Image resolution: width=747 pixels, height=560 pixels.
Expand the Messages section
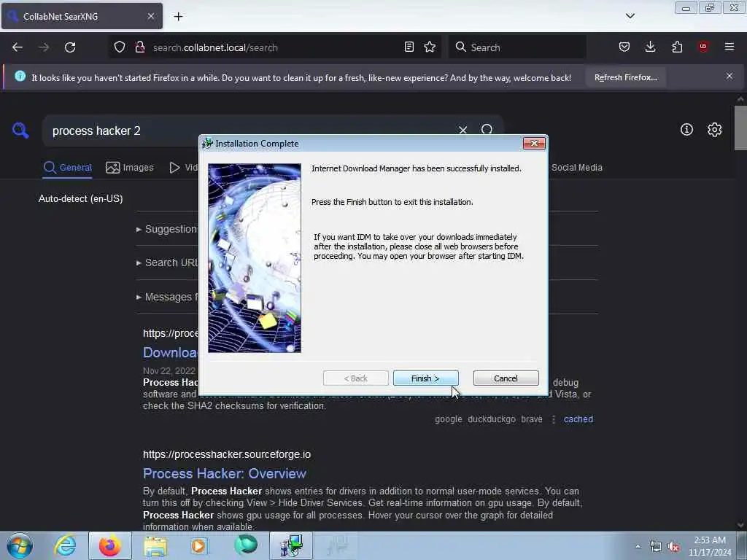click(x=167, y=297)
